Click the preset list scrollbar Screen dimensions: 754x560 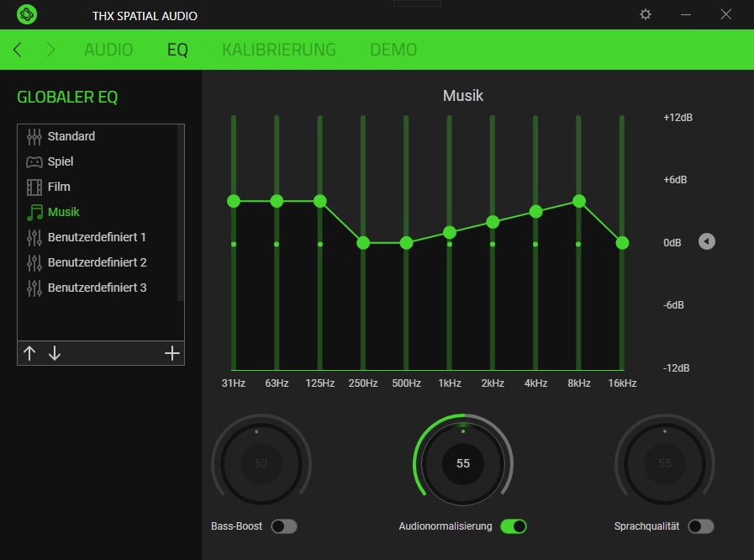181,213
